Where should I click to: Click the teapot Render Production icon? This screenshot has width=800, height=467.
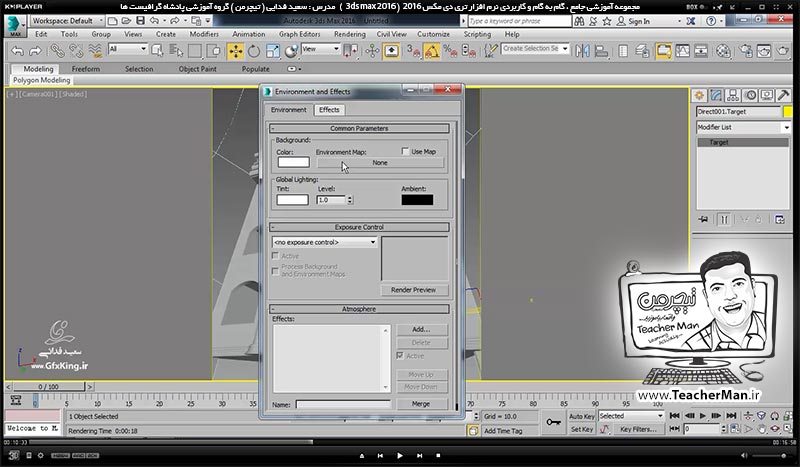(x=783, y=51)
